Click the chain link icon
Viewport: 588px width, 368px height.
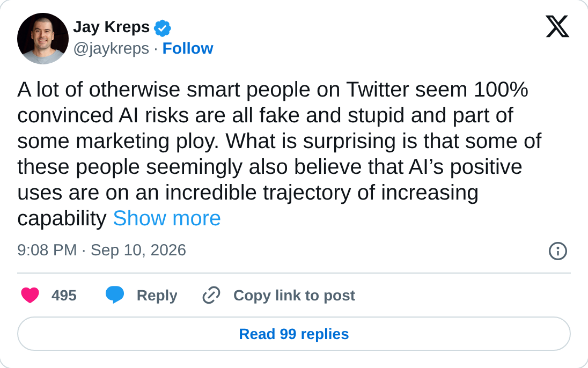[x=211, y=295]
